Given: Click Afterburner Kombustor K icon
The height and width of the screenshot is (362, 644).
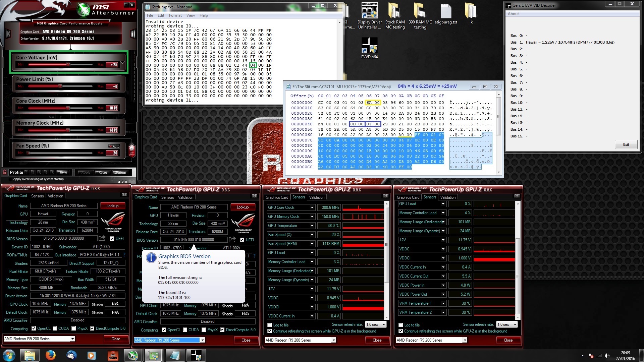Looking at the screenshot, I should tap(8, 34).
